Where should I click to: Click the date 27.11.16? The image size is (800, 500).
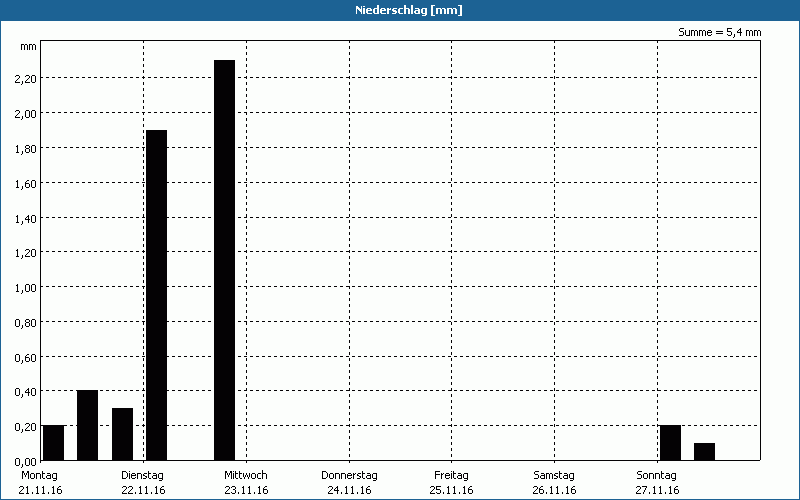(657, 490)
